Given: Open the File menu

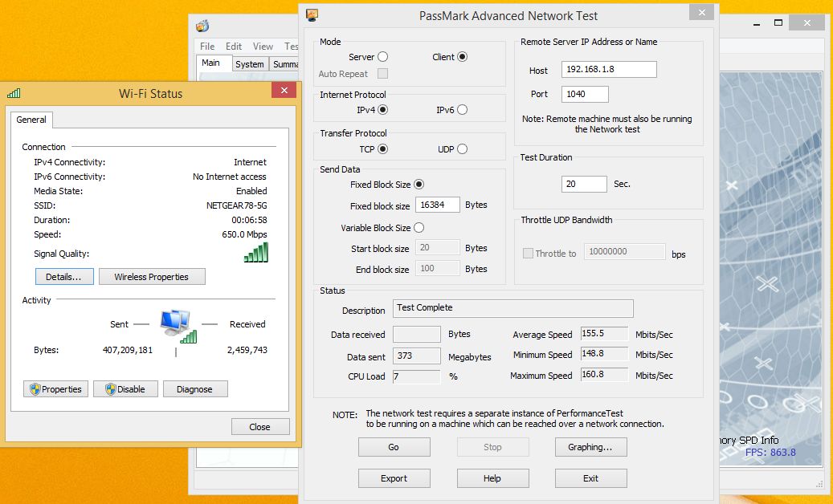Looking at the screenshot, I should pyautogui.click(x=207, y=47).
